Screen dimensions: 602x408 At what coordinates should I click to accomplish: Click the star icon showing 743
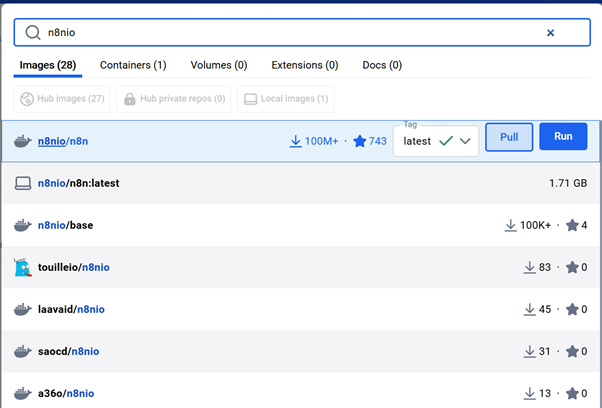click(359, 141)
